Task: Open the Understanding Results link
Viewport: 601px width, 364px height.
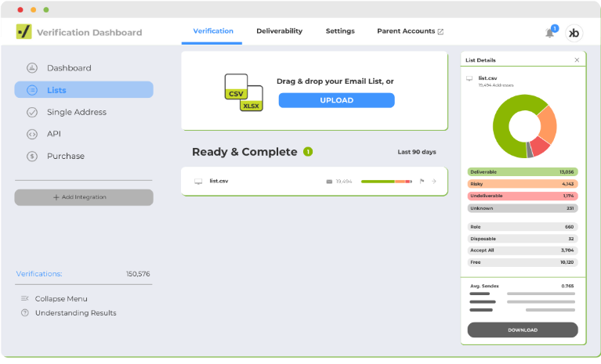Action: pos(75,312)
